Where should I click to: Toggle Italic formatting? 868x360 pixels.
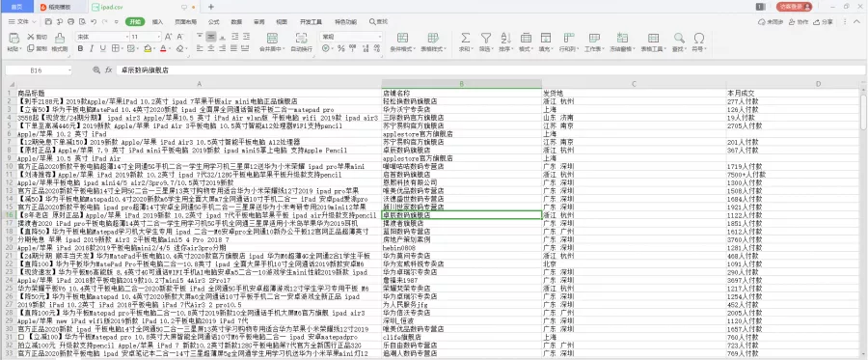pos(92,48)
